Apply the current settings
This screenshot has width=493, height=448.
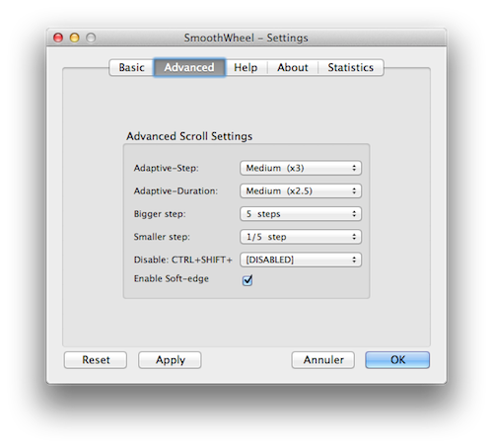point(170,360)
